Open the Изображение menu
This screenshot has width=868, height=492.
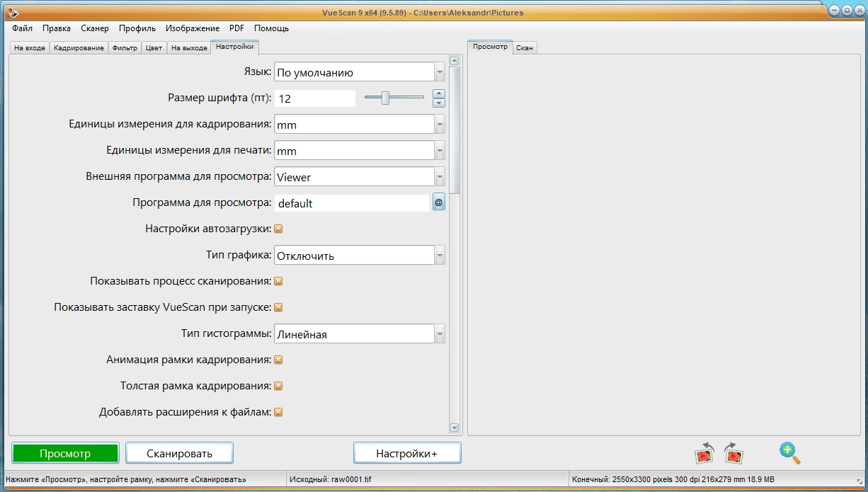193,28
